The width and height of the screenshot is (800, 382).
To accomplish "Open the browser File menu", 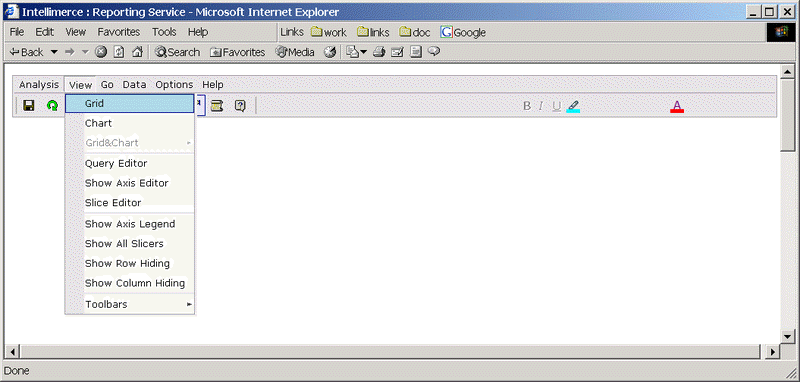I will pyautogui.click(x=17, y=32).
